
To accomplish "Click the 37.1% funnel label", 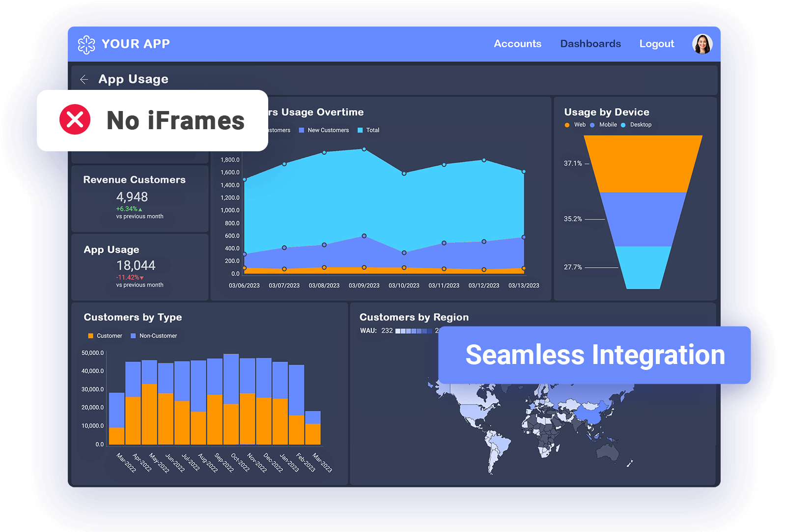I will [573, 164].
